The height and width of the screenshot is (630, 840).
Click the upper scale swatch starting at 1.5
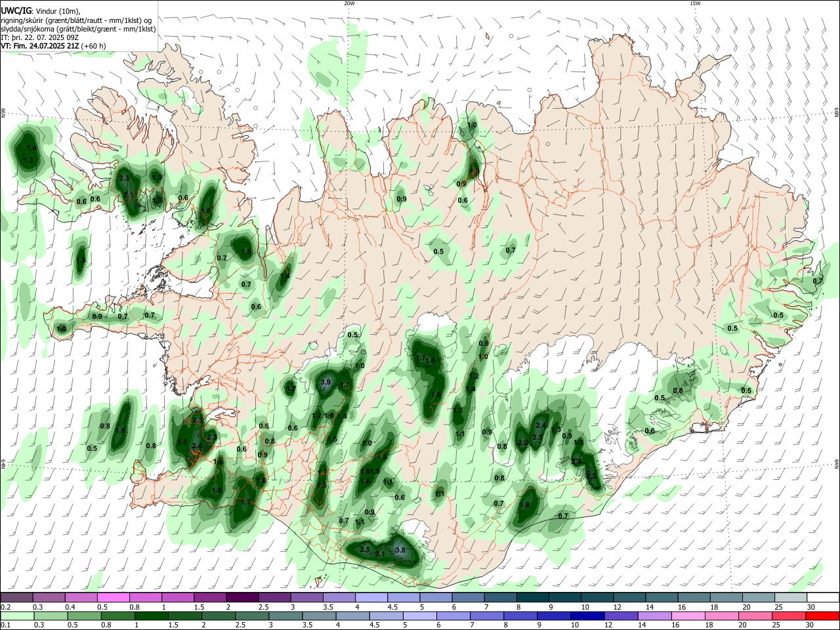210,598
